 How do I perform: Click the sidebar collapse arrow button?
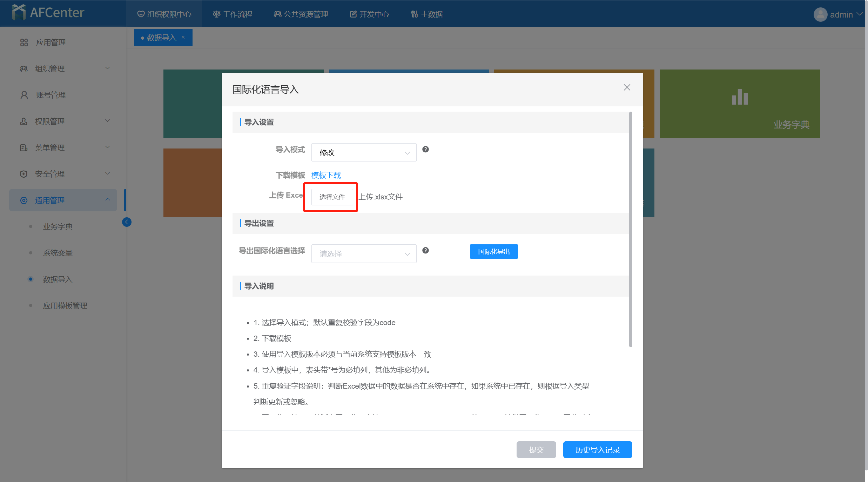(127, 222)
